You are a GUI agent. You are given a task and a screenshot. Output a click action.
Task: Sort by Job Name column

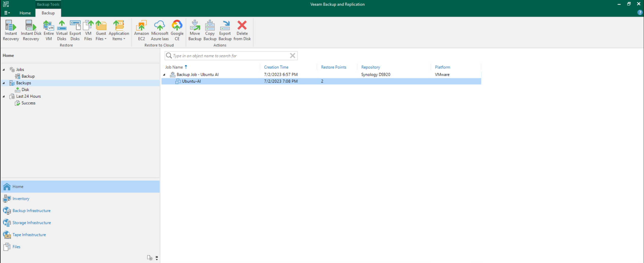[x=176, y=67]
